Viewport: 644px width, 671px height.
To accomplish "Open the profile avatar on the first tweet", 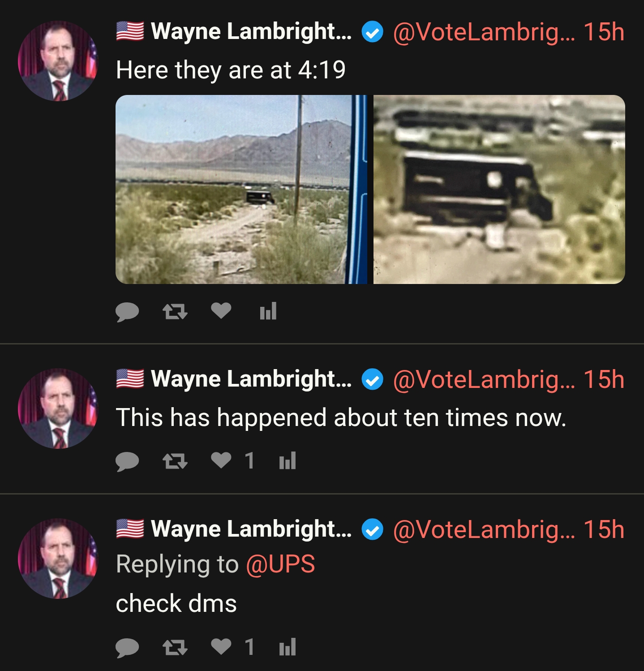I will (x=58, y=61).
